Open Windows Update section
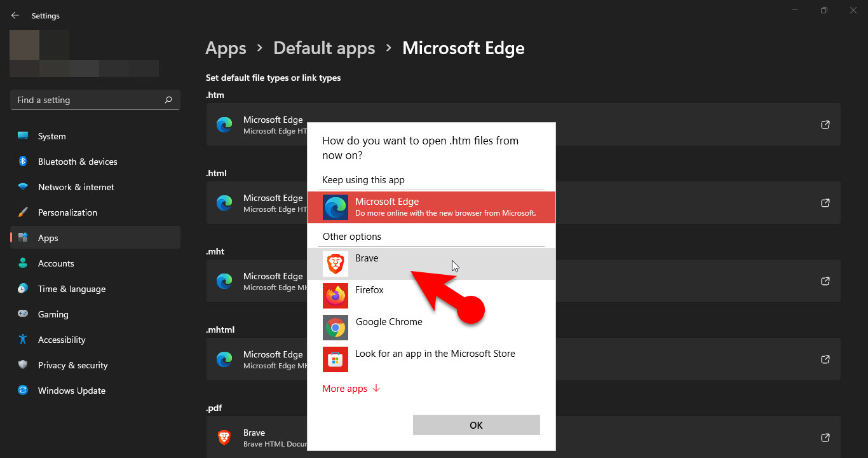The height and width of the screenshot is (458, 868). click(95, 391)
